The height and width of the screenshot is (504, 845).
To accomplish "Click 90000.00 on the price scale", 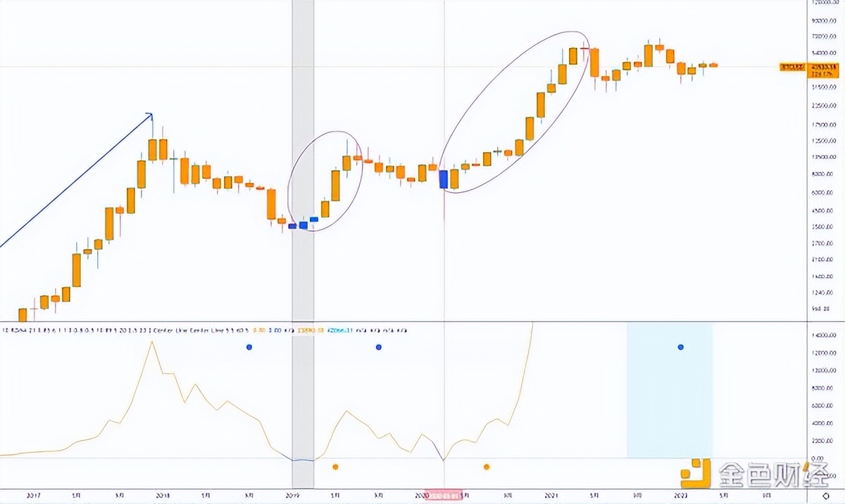I will click(x=823, y=21).
